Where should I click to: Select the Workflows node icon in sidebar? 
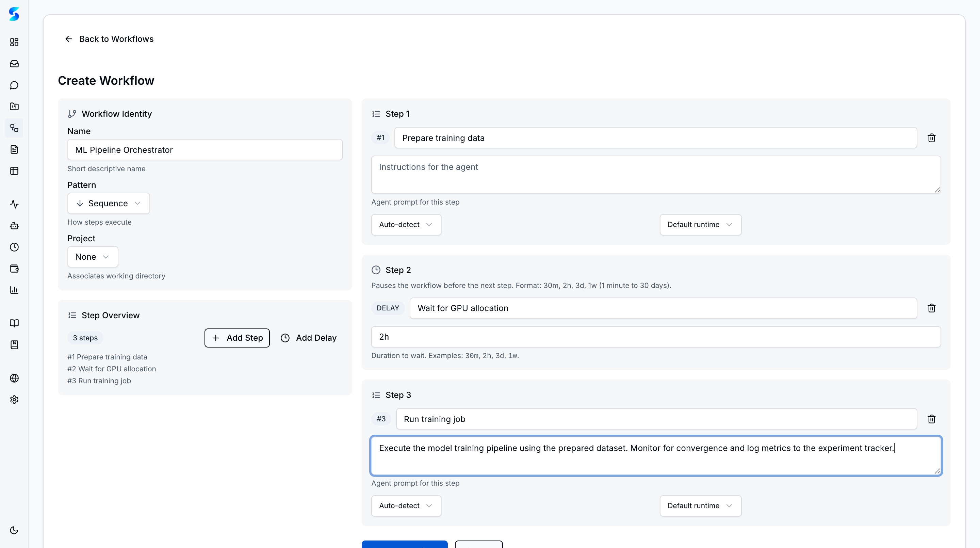(14, 128)
